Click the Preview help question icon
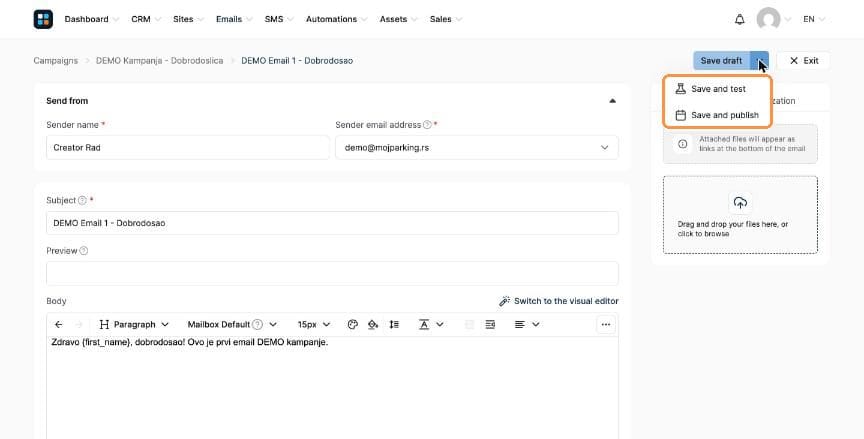 [x=84, y=251]
